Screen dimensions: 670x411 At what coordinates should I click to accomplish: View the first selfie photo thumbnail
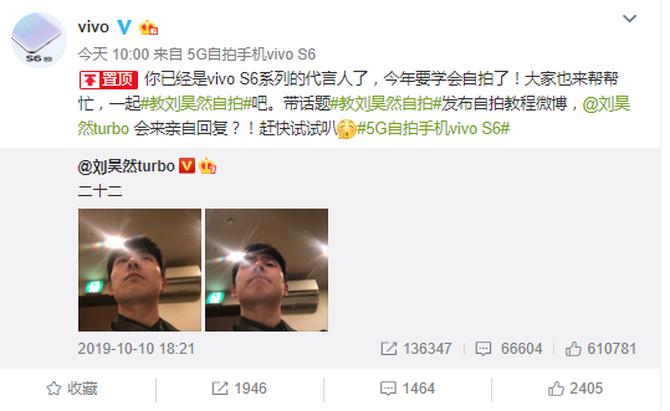click(140, 270)
